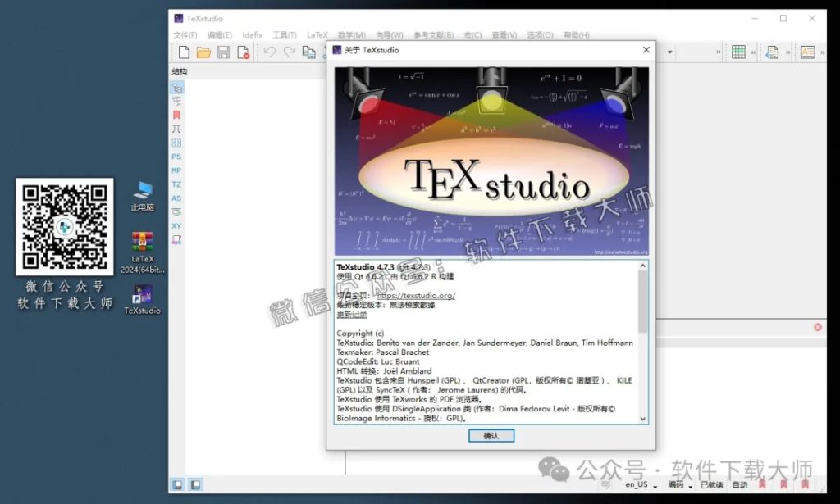840x504 pixels.
Task: Select the PS PSTricks commands sidebar icon
Action: tap(176, 155)
